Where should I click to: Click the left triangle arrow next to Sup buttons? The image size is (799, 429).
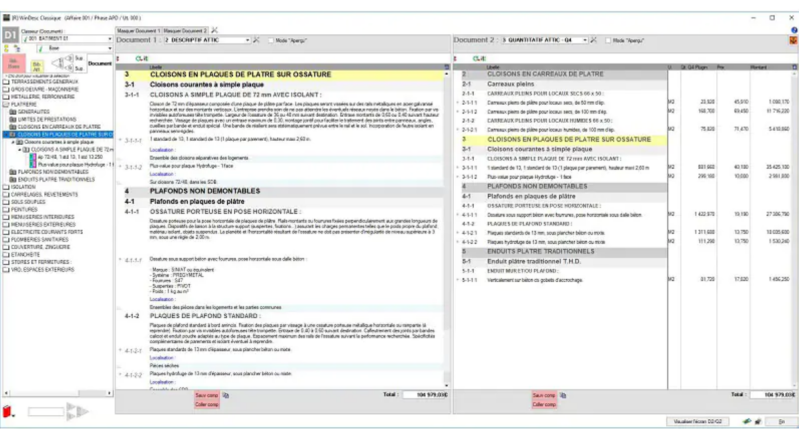(57, 63)
